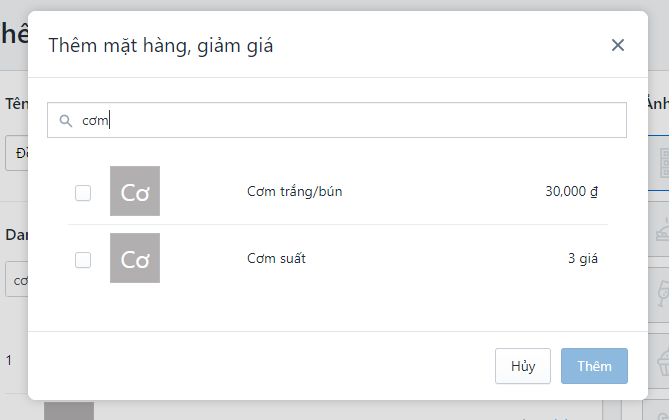Confirm with the Thêm button
Screen dimensions: 669x420
[x=594, y=366]
